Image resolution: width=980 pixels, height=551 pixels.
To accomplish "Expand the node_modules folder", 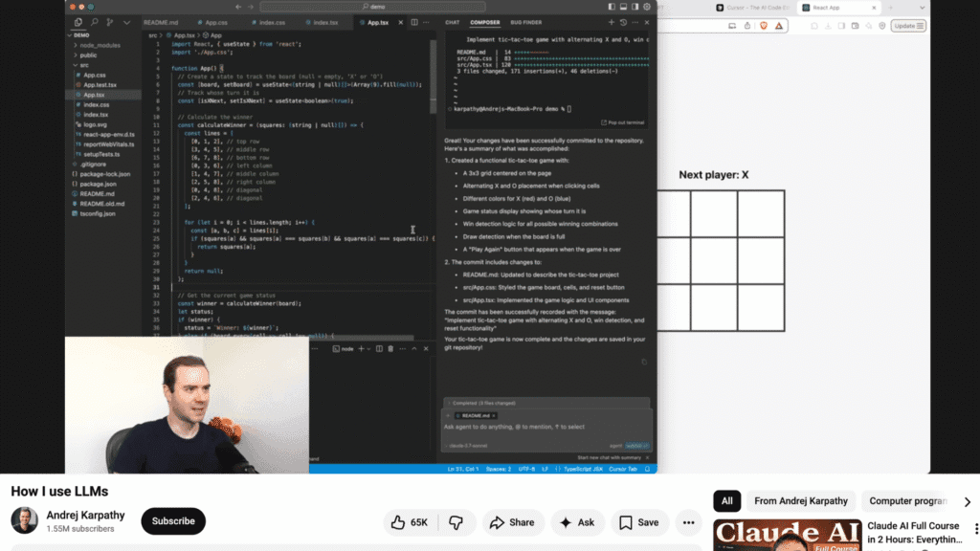I will click(x=100, y=46).
